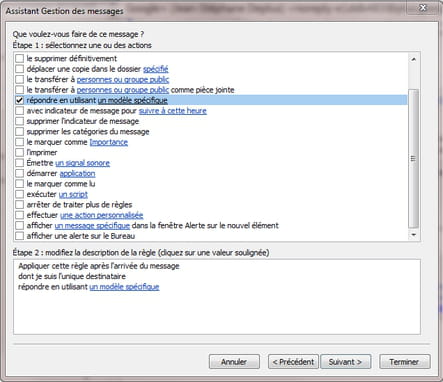
Task: Open 'spécifié' folder link in actions list
Action: click(156, 69)
